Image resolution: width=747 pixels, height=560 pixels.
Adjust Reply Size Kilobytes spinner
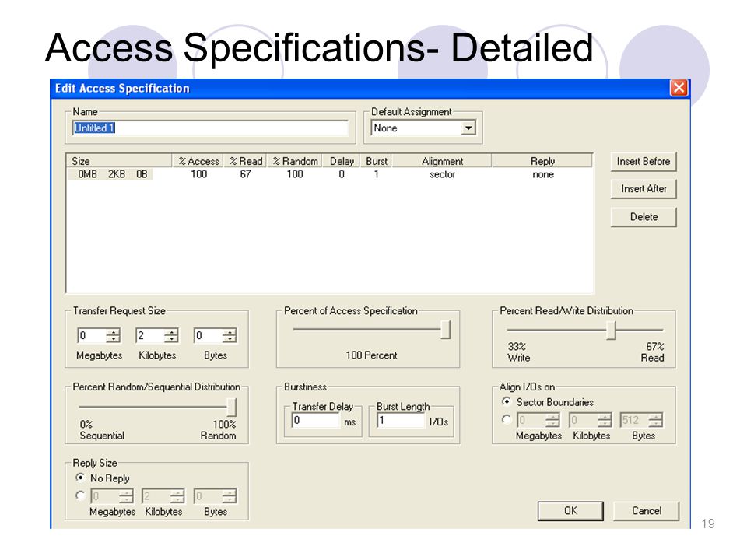[177, 496]
